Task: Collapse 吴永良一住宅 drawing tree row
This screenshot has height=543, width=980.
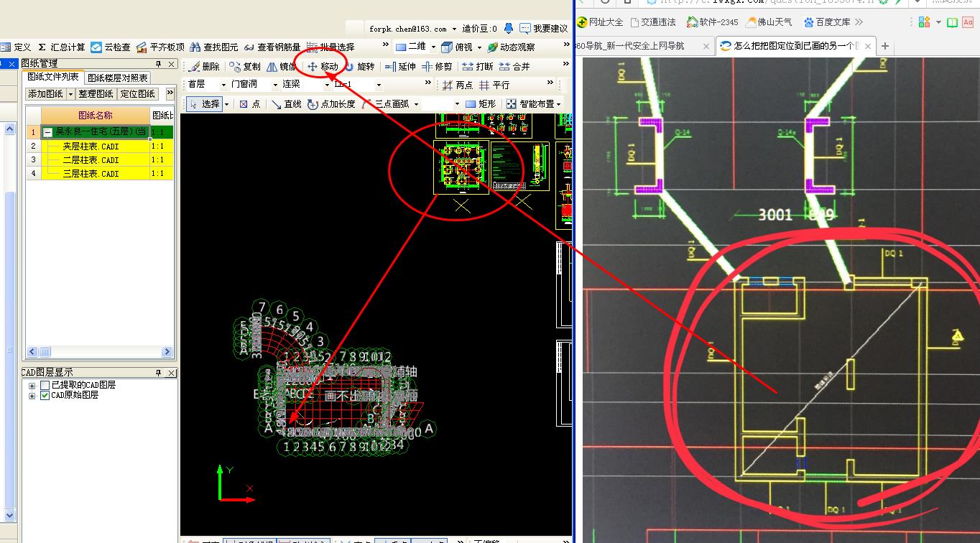Action: pyautogui.click(x=47, y=132)
